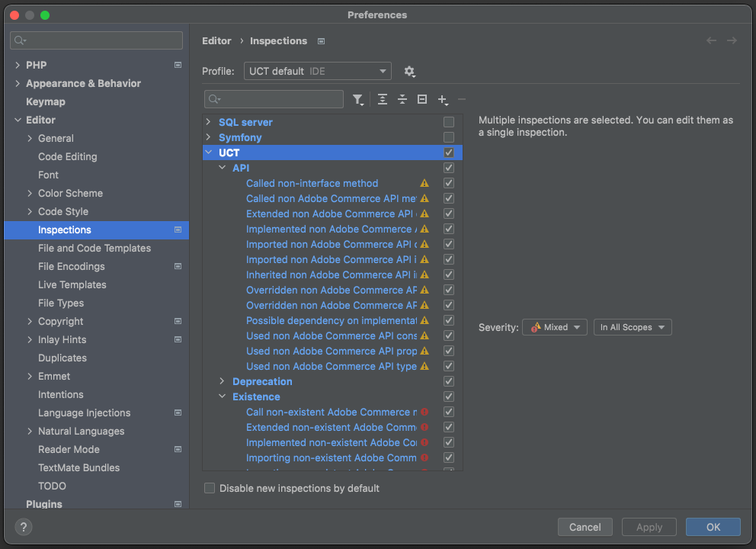
Task: Click the Cancel button
Action: pos(585,527)
